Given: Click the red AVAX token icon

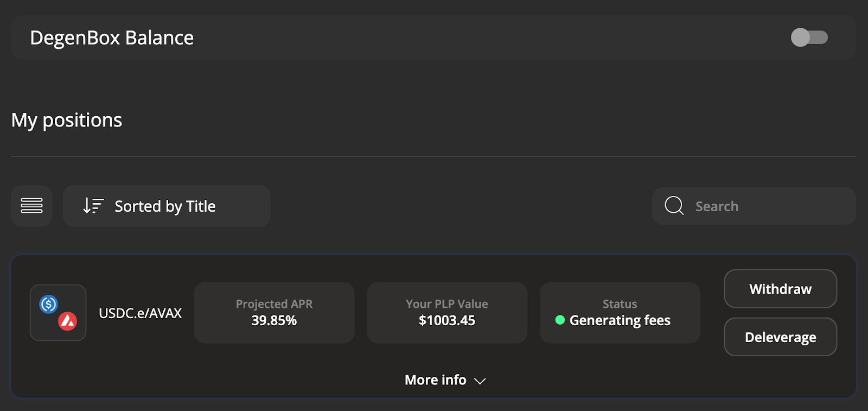Looking at the screenshot, I should point(67,321).
